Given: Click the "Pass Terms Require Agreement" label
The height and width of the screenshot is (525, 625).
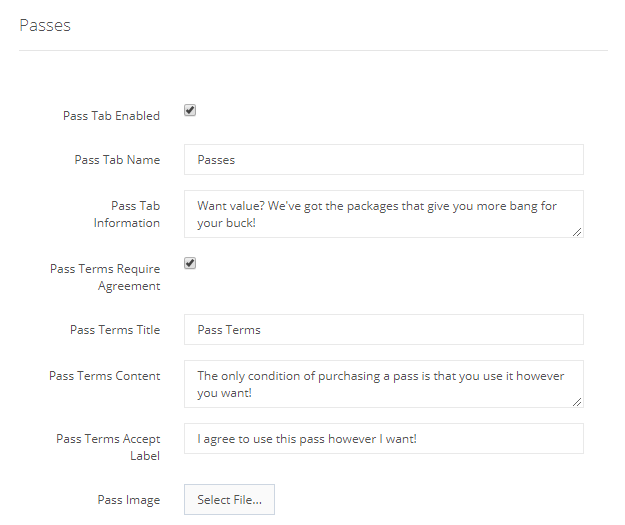Looking at the screenshot, I should coord(105,277).
